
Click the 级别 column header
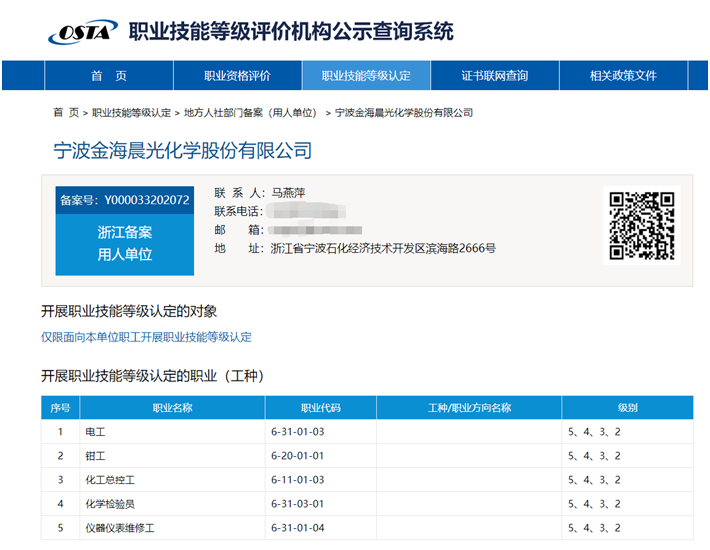627,408
